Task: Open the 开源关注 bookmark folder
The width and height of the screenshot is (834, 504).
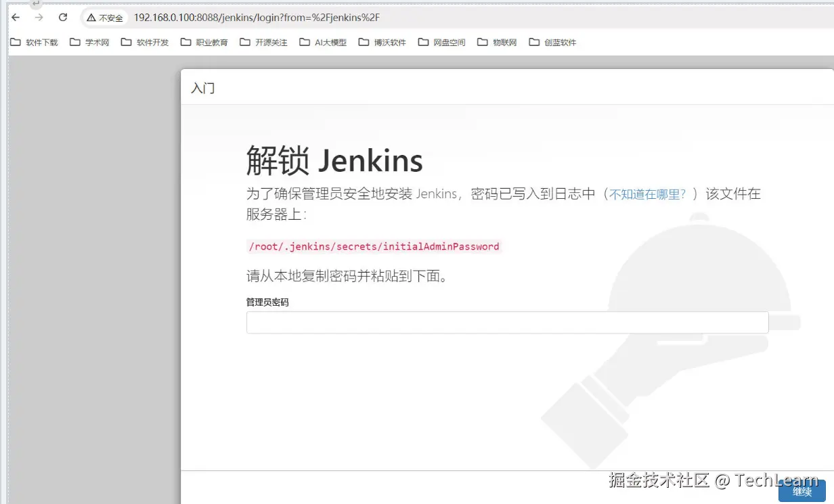Action: (263, 42)
